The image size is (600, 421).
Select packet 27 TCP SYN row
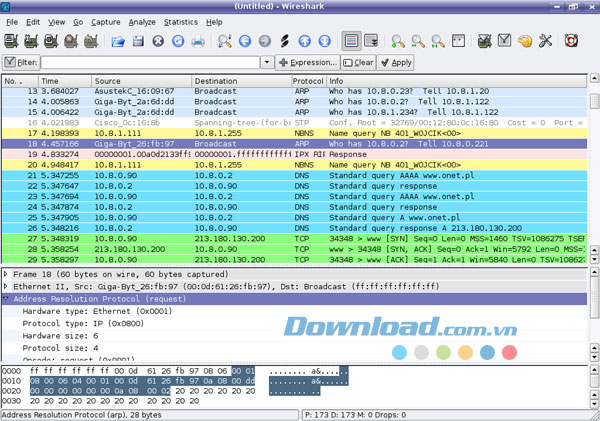click(x=294, y=238)
